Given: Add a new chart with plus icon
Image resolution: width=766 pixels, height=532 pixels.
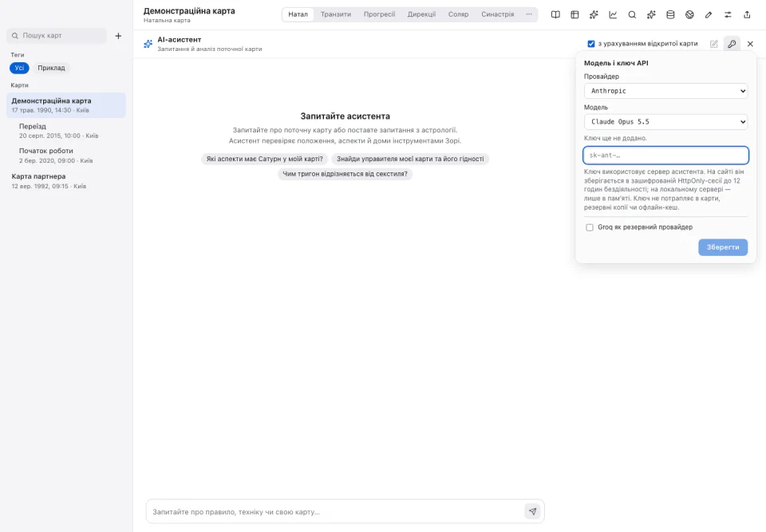Looking at the screenshot, I should pos(118,36).
